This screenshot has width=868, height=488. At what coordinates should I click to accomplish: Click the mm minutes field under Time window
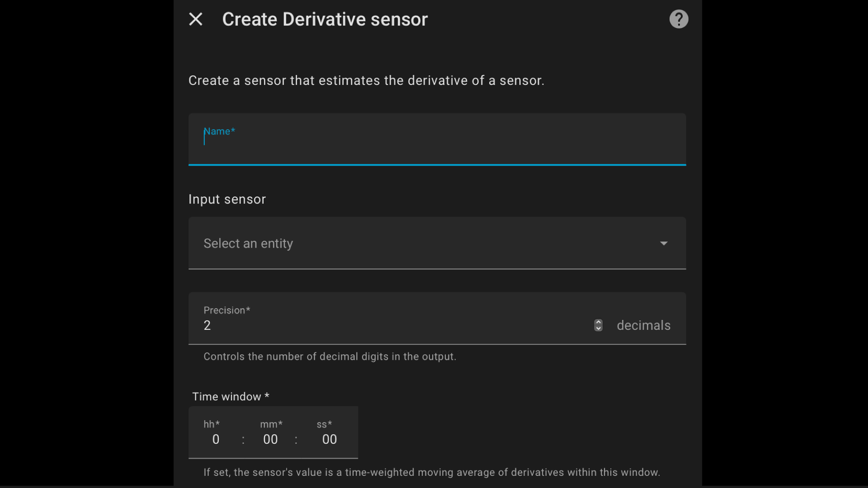click(270, 440)
